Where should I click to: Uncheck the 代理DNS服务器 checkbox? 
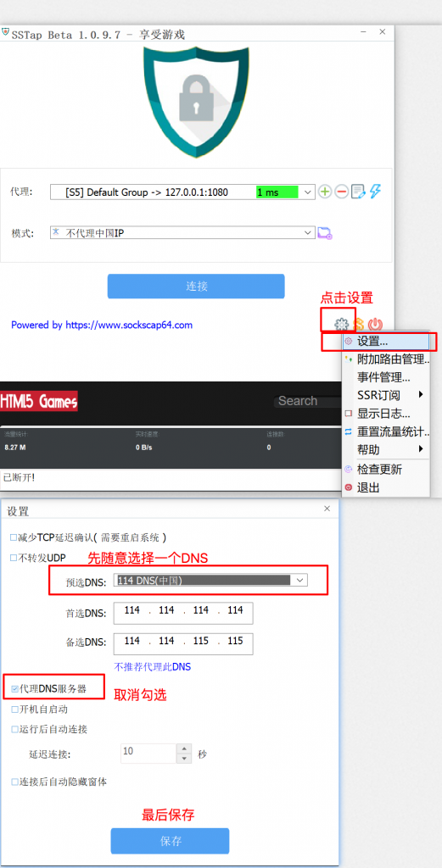(14, 690)
